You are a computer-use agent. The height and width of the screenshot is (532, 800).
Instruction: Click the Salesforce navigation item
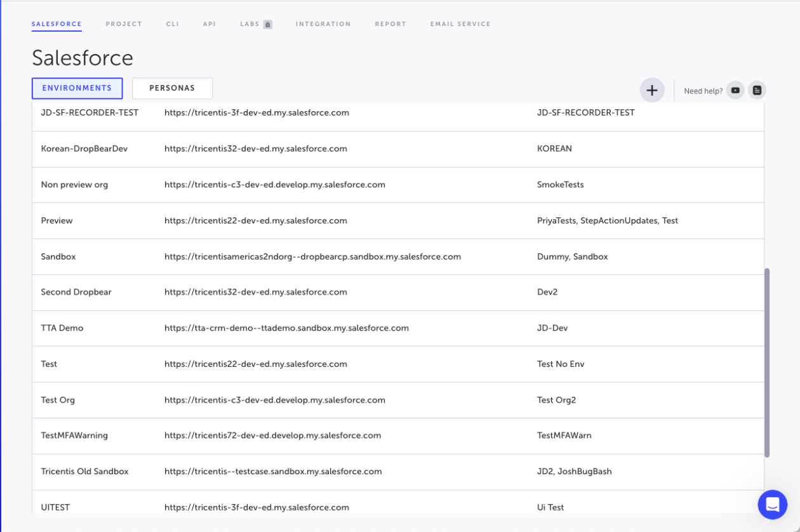pyautogui.click(x=57, y=24)
